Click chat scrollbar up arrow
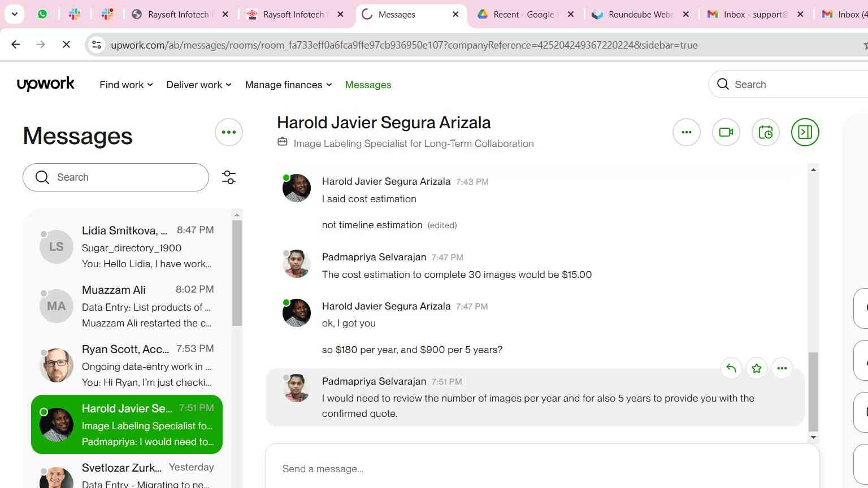Viewport: 868px width, 488px height. point(813,169)
